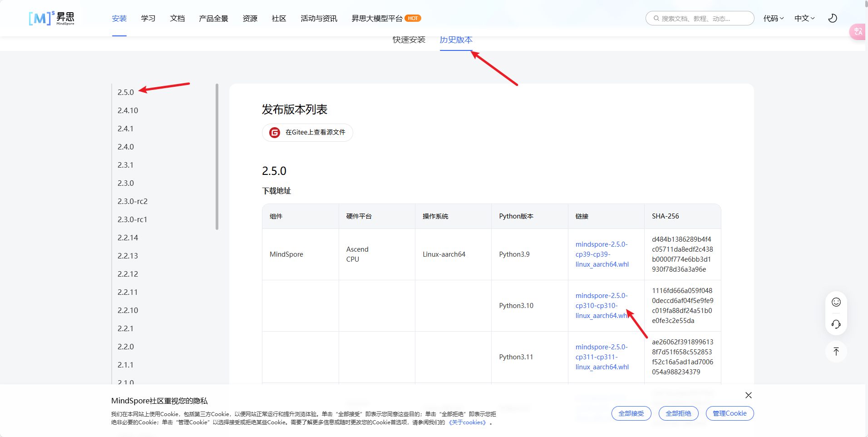Open the 关于cookies link
Image resolution: width=868 pixels, height=437 pixels.
click(468, 422)
